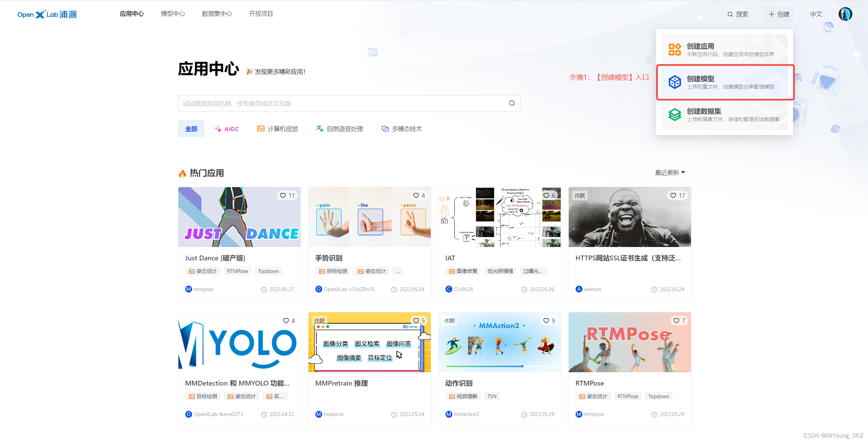Click the blue 创建模型 cube icon
Viewport: 868px width, 442px height.
click(675, 82)
